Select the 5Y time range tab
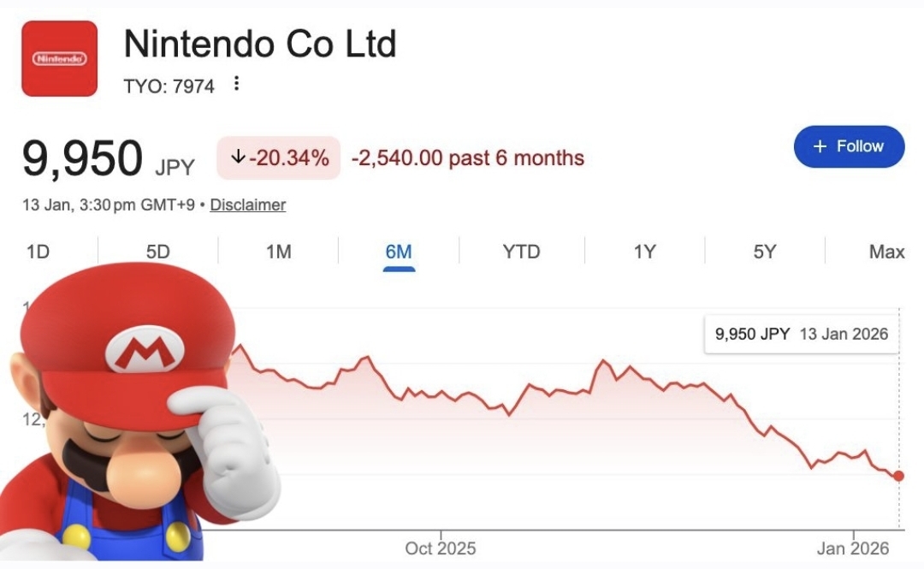The height and width of the screenshot is (569, 924). (764, 252)
